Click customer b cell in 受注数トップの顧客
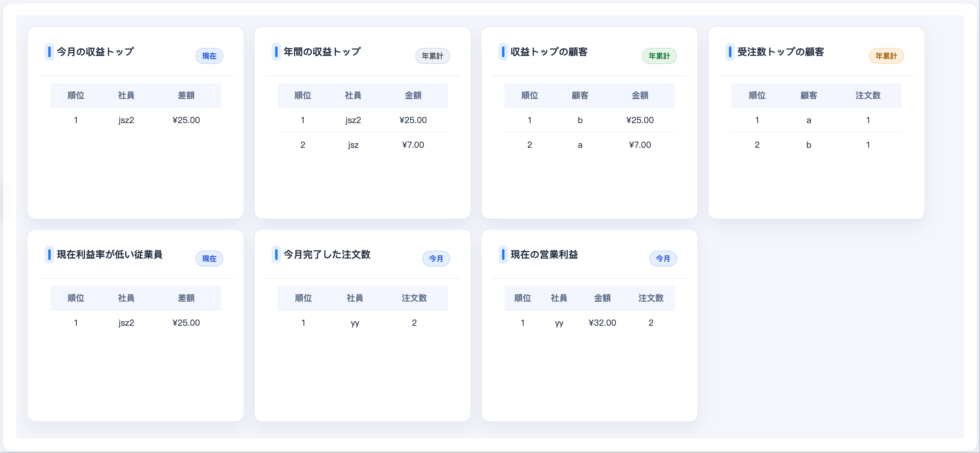 (808, 145)
